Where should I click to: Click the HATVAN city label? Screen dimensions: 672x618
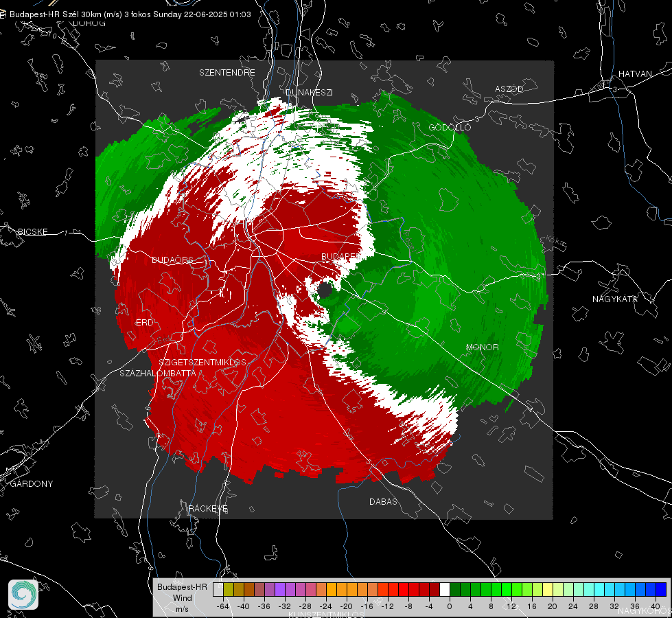635,74
